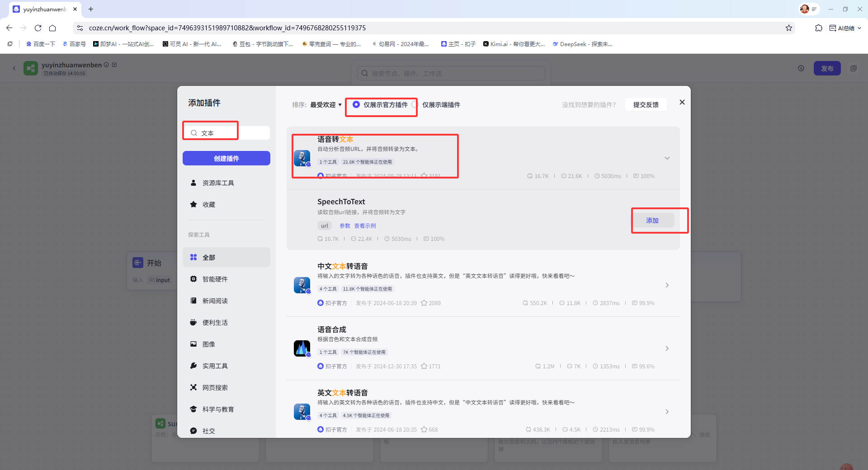Star the 中文文本转语音 plugin (2089)
Image resolution: width=868 pixels, height=470 pixels.
(424, 303)
